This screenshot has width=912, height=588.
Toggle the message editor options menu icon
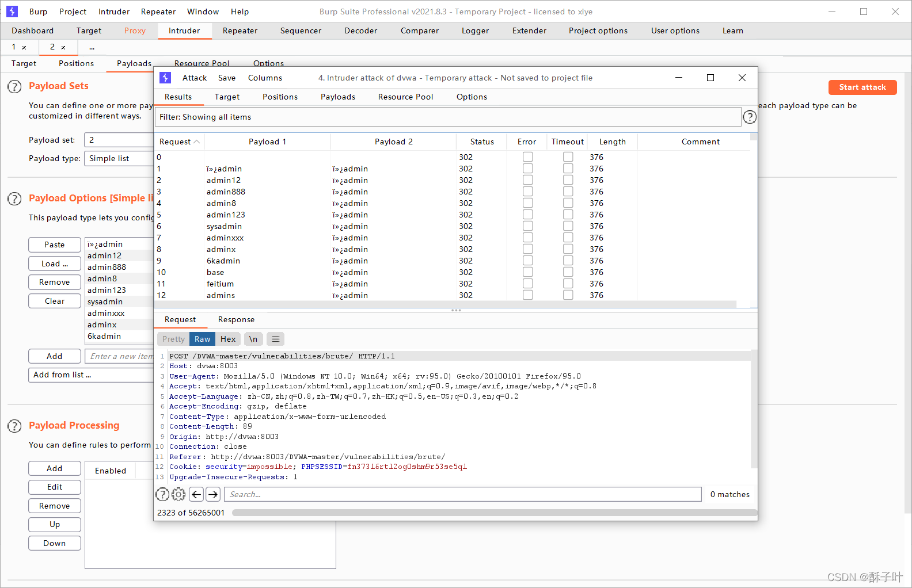coord(276,339)
